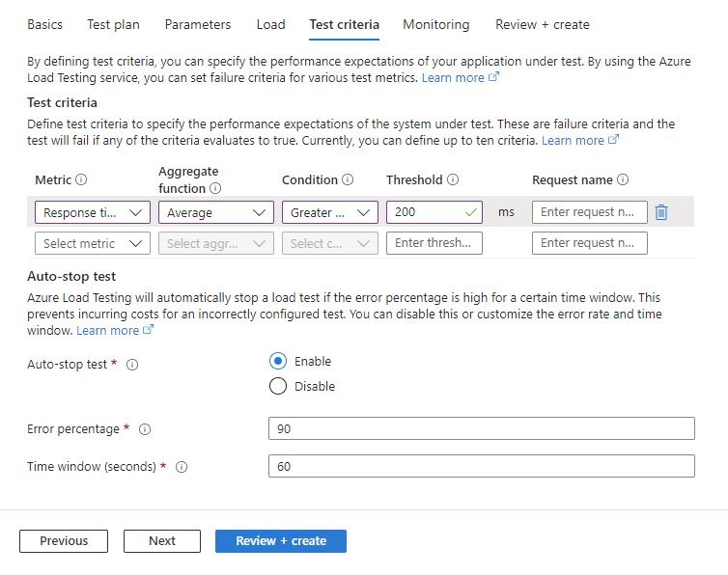Click info icon beside Request name
728x575 pixels.
pos(623,179)
